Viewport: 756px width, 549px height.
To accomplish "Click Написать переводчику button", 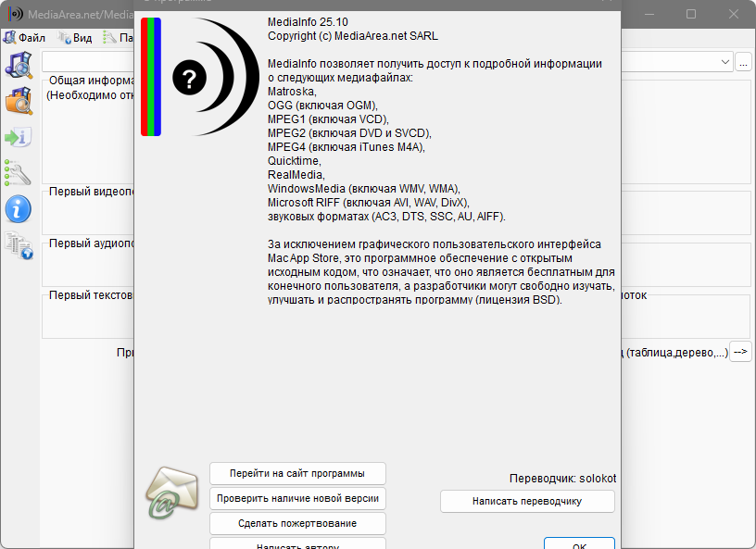I will coord(527,501).
